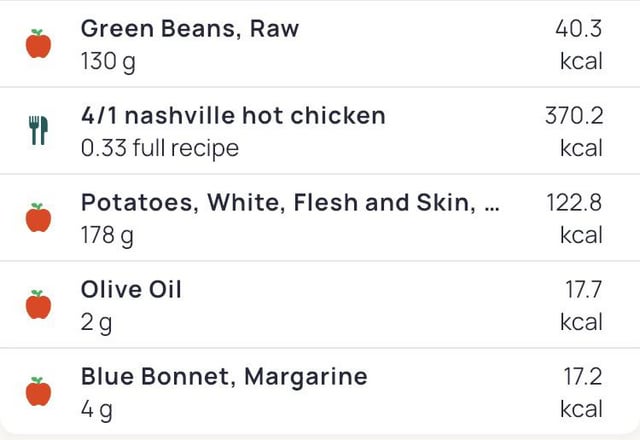The width and height of the screenshot is (640, 440).
Task: Click the apple icon beside Olive Oil
Action: point(38,304)
